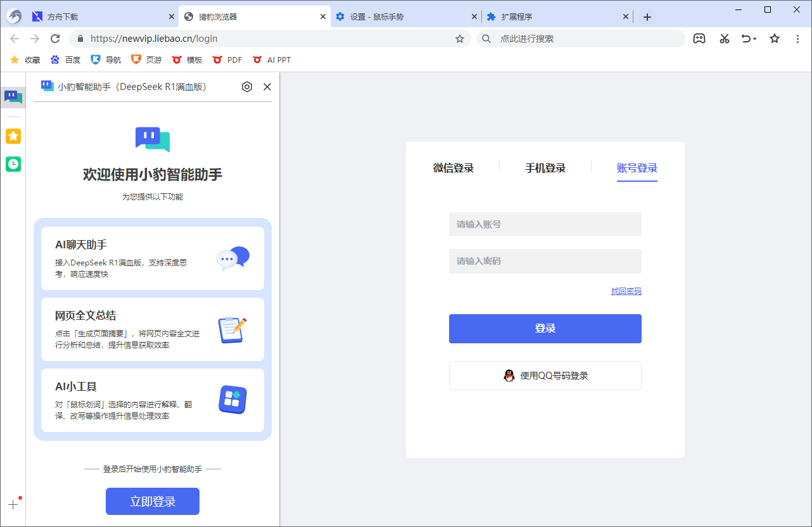This screenshot has height=527, width=812.
Task: Open the 小豹智能助手 chat panel icon
Action: pos(13,97)
